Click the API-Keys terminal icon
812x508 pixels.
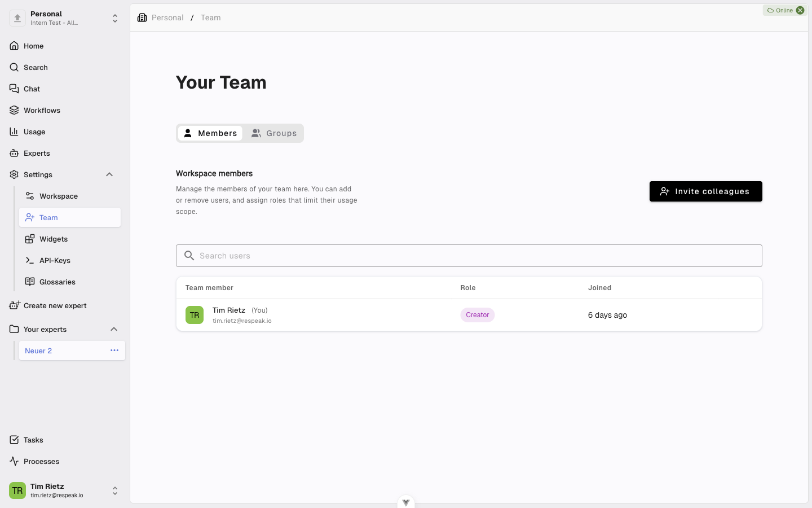click(x=30, y=260)
